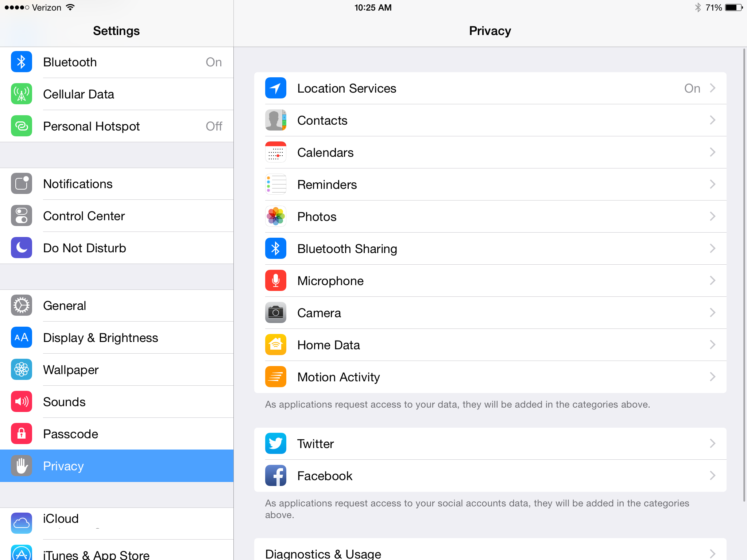The image size is (747, 560).
Task: Expand Contacts using its chevron arrow
Action: click(x=713, y=120)
